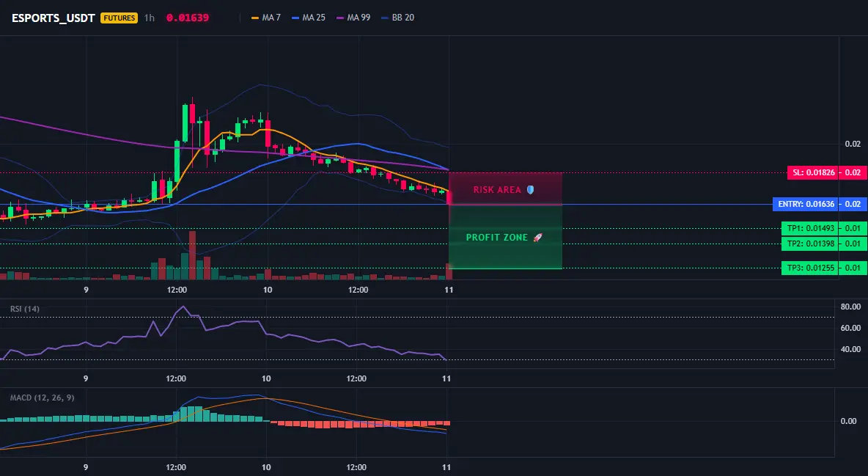Viewport: 868px width, 476px height.
Task: Click the rocket icon beside PROFIT ZONE
Action: click(537, 237)
